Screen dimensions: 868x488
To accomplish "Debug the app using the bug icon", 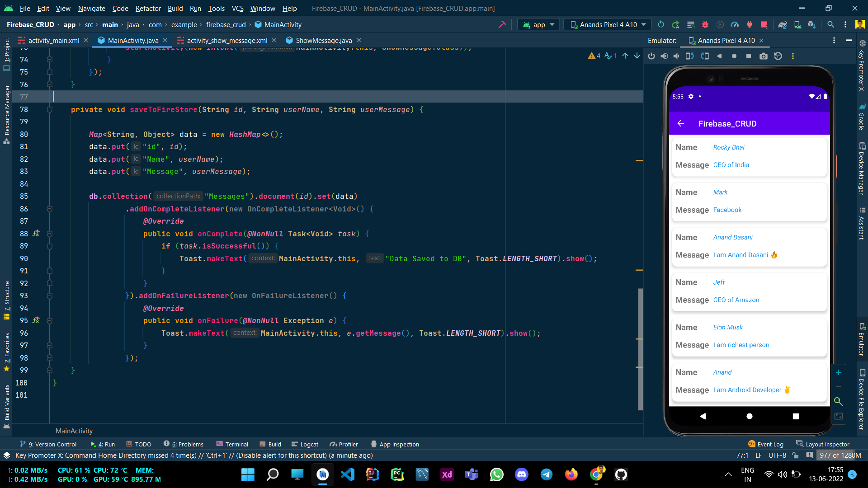I will click(705, 24).
